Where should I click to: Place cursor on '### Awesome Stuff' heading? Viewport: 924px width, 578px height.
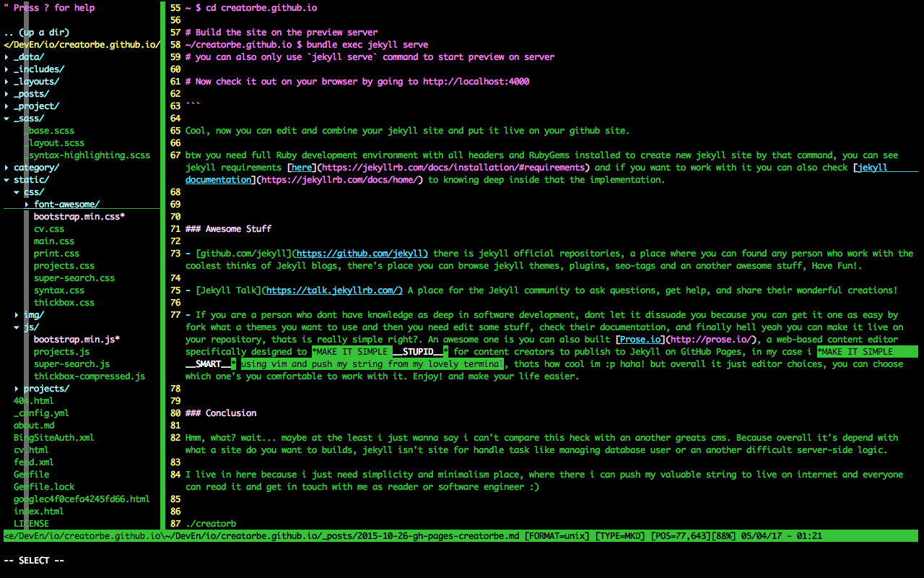(228, 229)
